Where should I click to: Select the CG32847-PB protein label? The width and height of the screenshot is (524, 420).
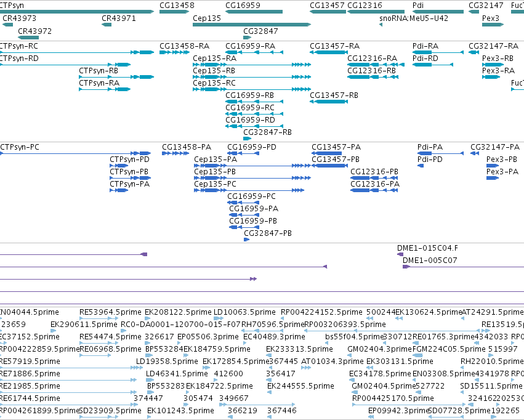point(268,233)
